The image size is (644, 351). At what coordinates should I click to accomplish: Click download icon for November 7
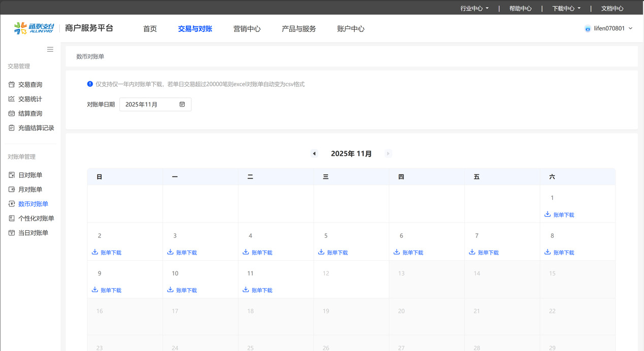point(472,252)
